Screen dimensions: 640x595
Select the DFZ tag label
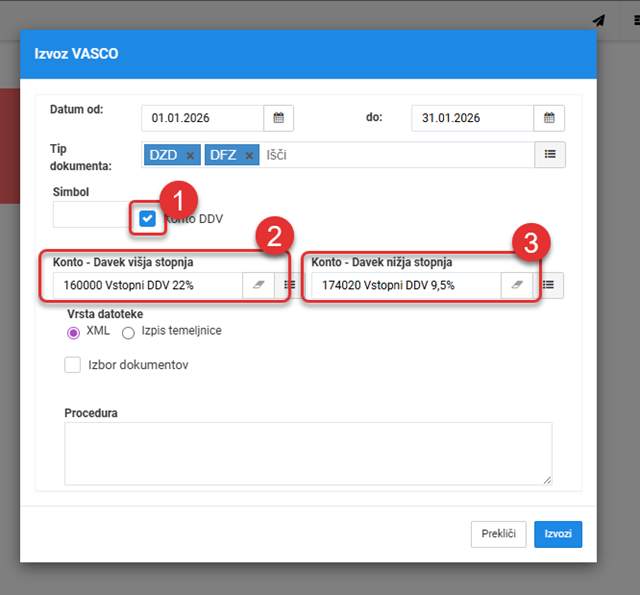pos(223,155)
